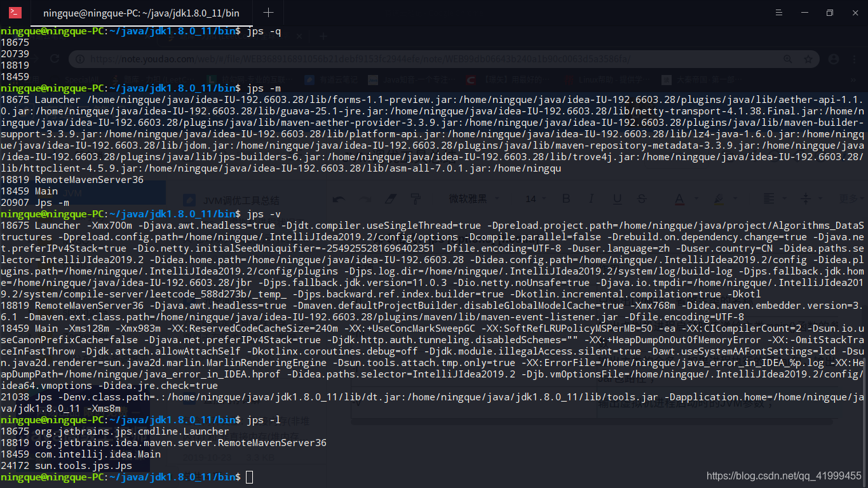Click 'org.jetbrains.jps.cmdline.Launcher' in jps -l output
The height and width of the screenshot is (488, 868).
click(x=132, y=431)
